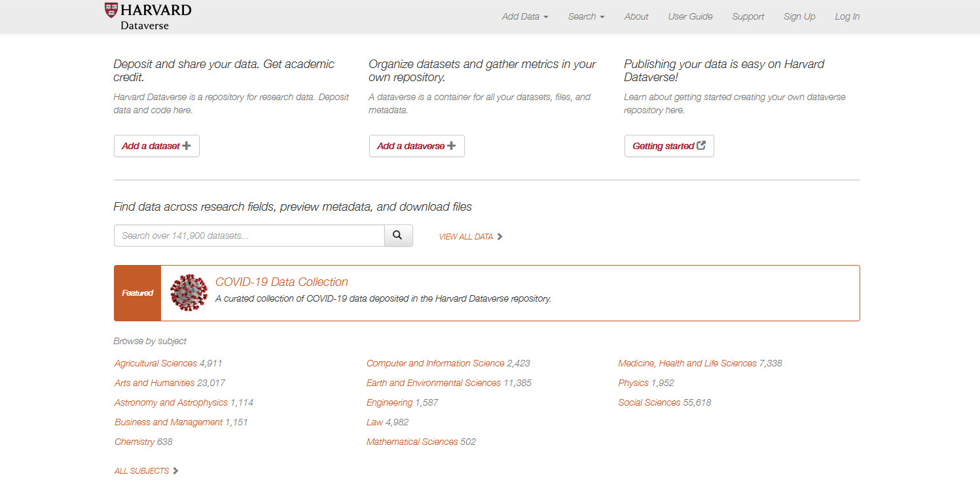Browse Medicine, Health and Life Sciences
This screenshot has width=980, height=494.
pyautogui.click(x=687, y=363)
